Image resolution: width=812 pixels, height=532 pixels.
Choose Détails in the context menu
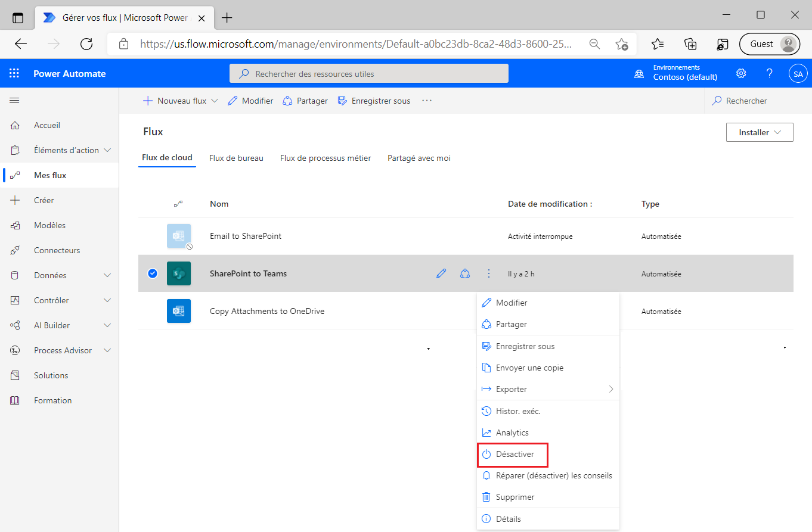tap(548, 519)
